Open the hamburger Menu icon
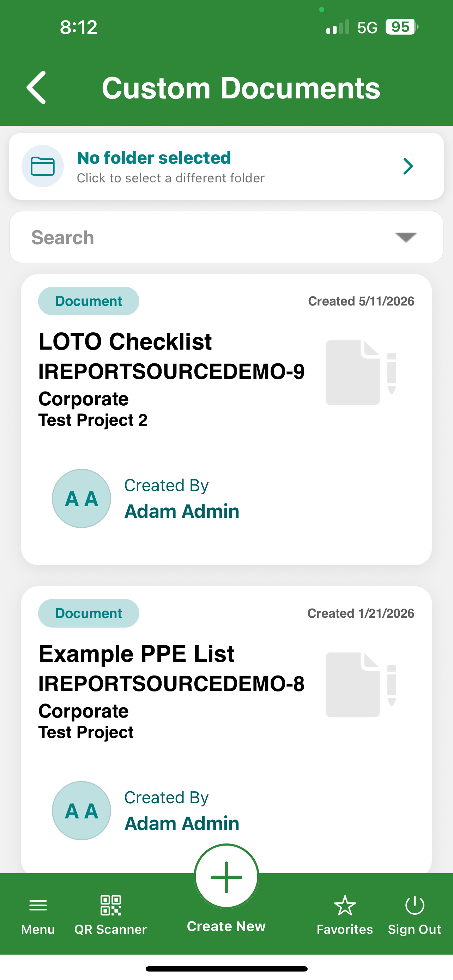 click(38, 906)
